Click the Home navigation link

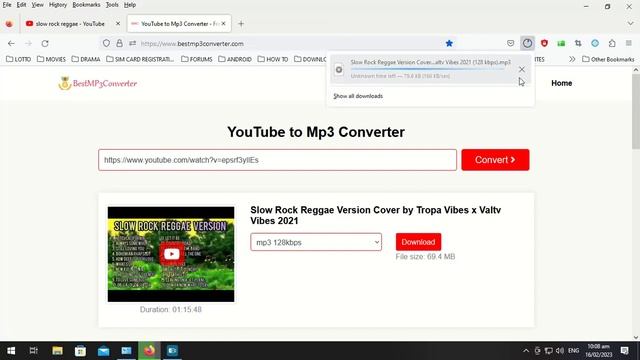562,83
